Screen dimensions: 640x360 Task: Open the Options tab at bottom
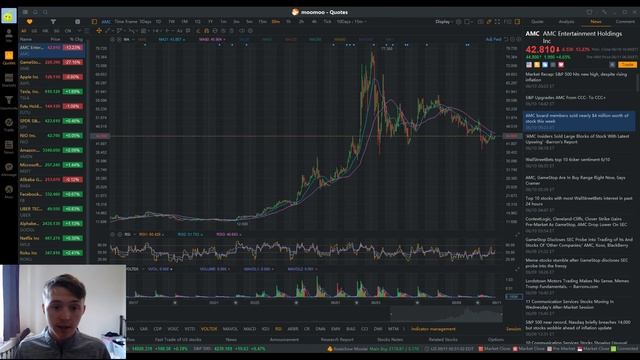point(496,339)
